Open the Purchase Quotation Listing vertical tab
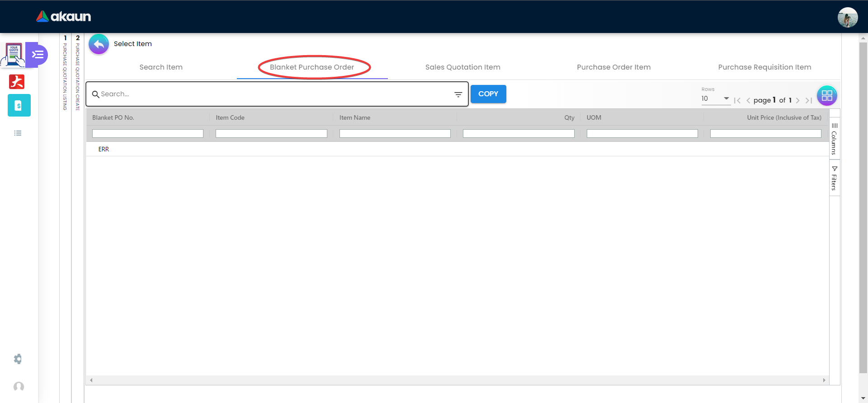This screenshot has height=403, width=868. click(x=65, y=72)
